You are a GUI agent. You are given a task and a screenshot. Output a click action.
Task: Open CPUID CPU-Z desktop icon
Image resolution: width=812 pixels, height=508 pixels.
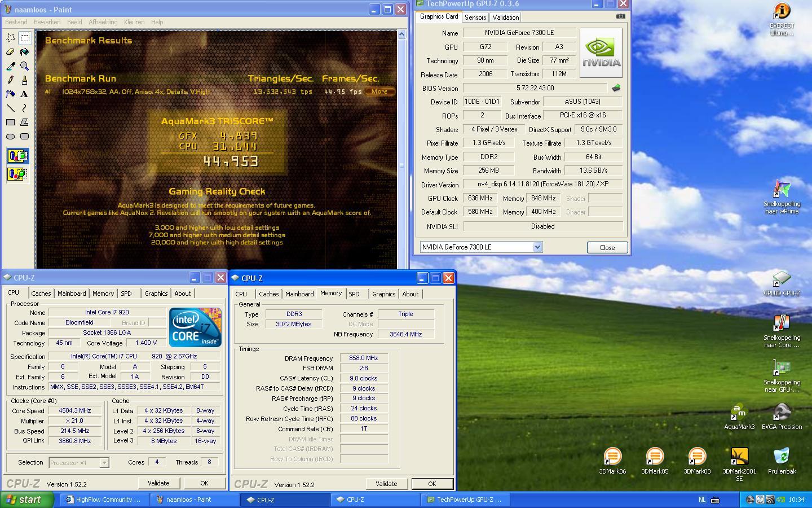782,283
